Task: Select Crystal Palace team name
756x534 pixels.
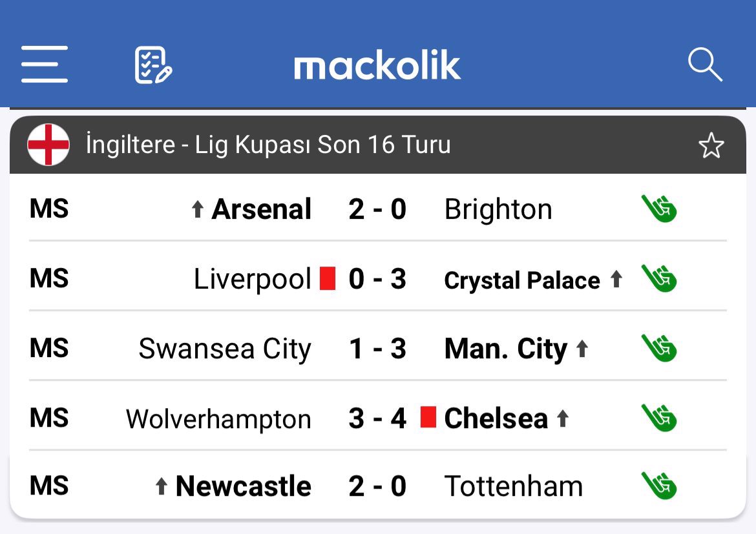Action: [x=522, y=280]
